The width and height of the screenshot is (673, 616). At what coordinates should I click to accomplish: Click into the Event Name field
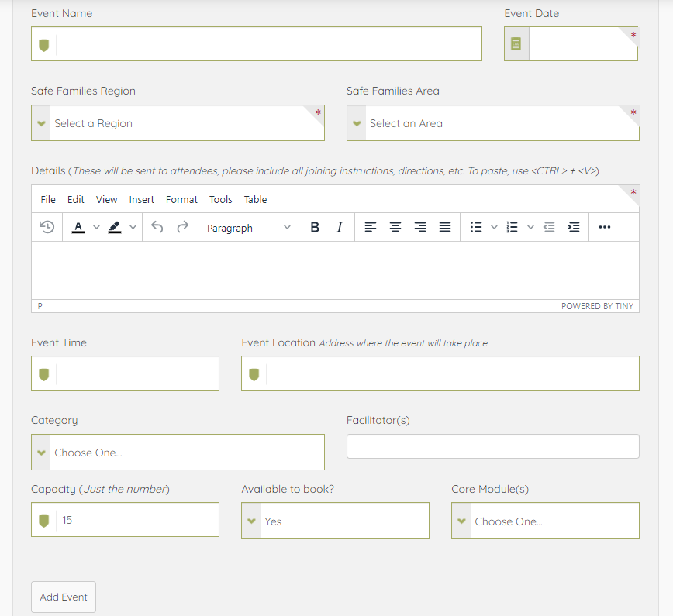267,44
